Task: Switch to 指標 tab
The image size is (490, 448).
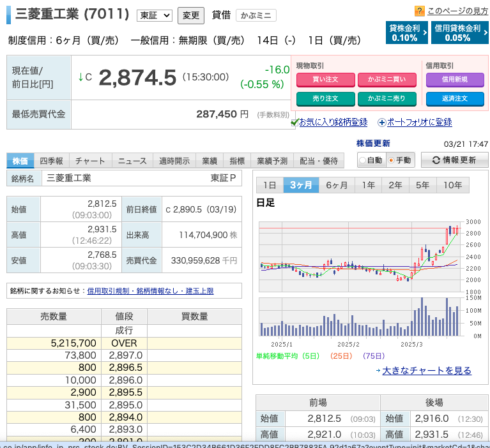Action: pyautogui.click(x=237, y=161)
